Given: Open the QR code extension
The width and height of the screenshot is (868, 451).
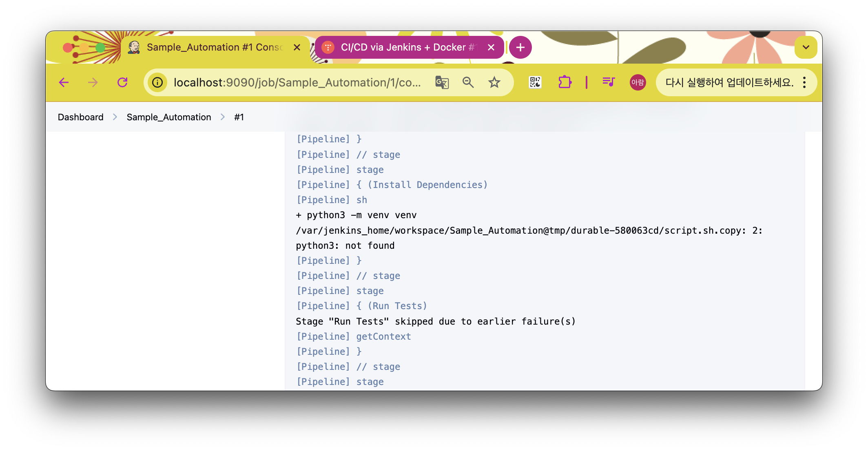Looking at the screenshot, I should coord(535,82).
